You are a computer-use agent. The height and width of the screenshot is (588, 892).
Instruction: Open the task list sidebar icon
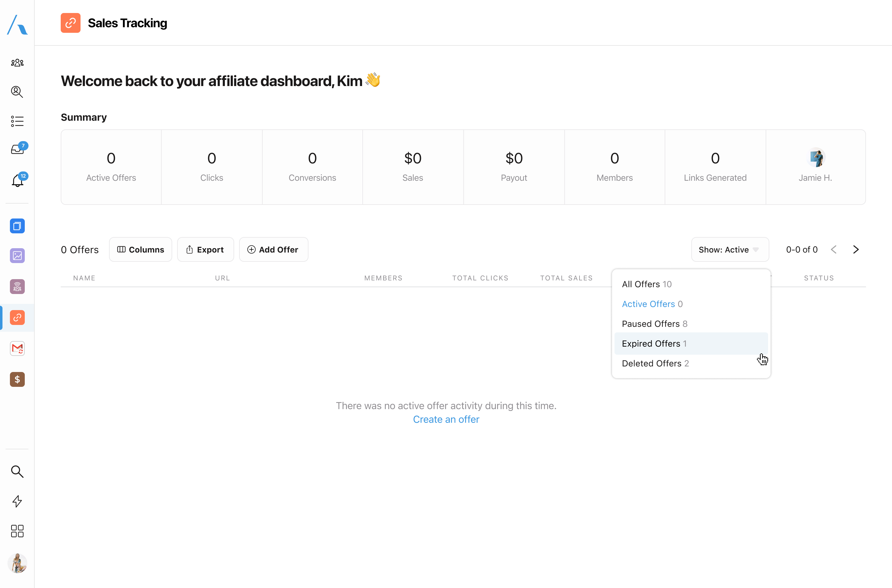pyautogui.click(x=17, y=121)
